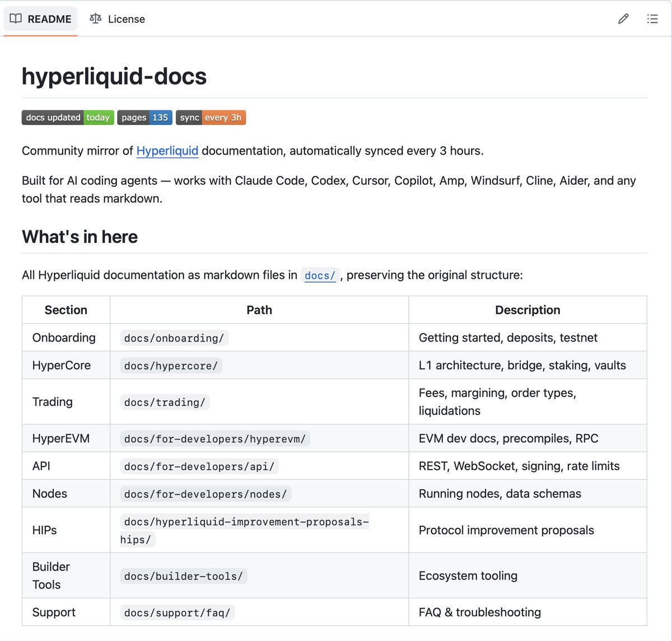The height and width of the screenshot is (641, 672).
Task: Click the docs/onboarding/ path
Action: [x=174, y=338]
